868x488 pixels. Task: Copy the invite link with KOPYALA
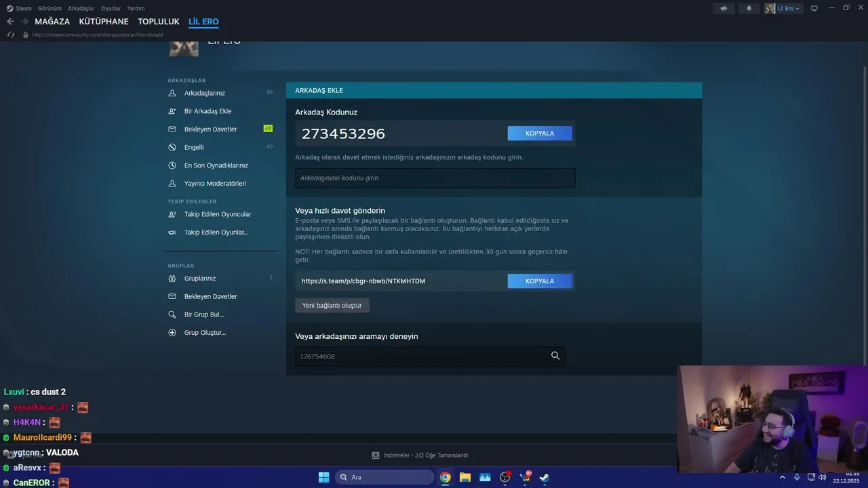point(540,281)
